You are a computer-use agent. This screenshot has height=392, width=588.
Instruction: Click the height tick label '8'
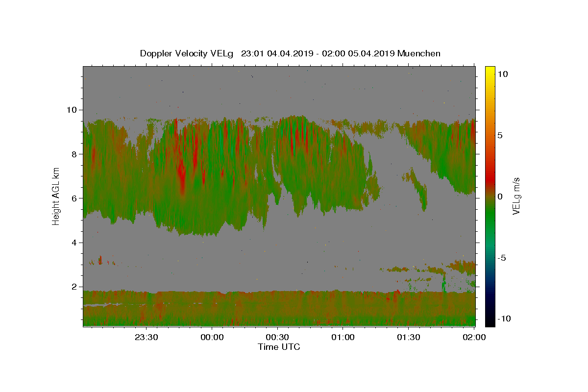click(x=74, y=154)
